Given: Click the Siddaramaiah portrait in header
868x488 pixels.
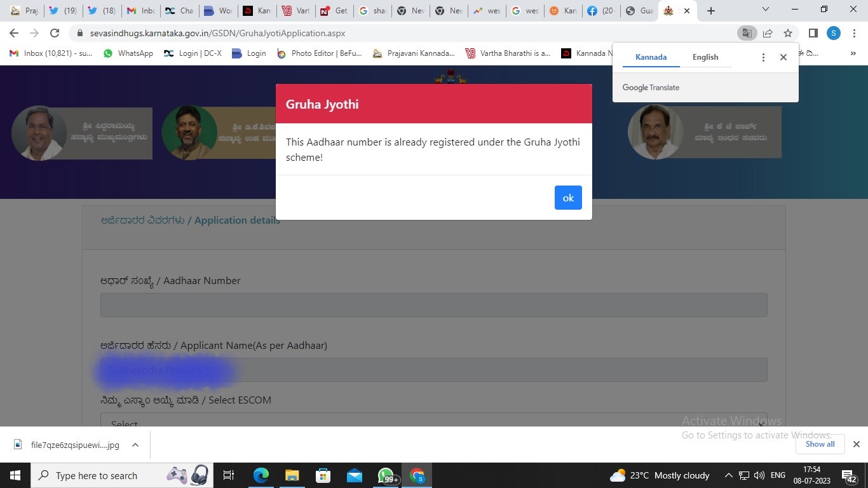Looking at the screenshot, I should pos(39,133).
